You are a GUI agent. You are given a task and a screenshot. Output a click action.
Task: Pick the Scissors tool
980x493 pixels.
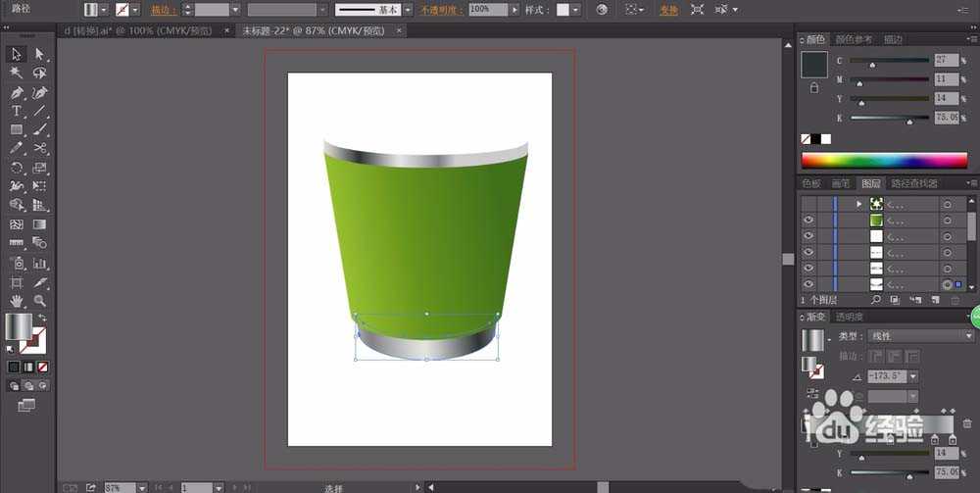tap(40, 148)
